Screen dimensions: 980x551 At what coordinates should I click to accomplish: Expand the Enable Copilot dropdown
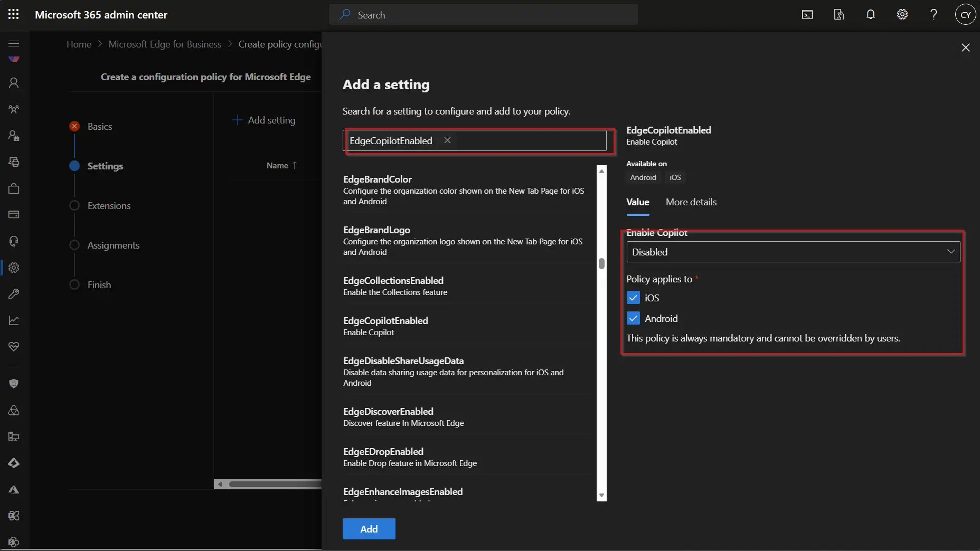click(x=793, y=252)
